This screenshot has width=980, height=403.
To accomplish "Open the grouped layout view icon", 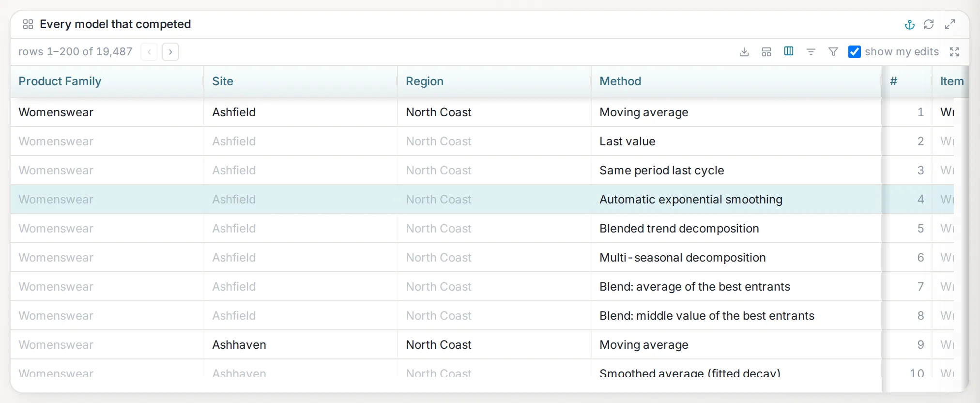I will click(x=766, y=52).
